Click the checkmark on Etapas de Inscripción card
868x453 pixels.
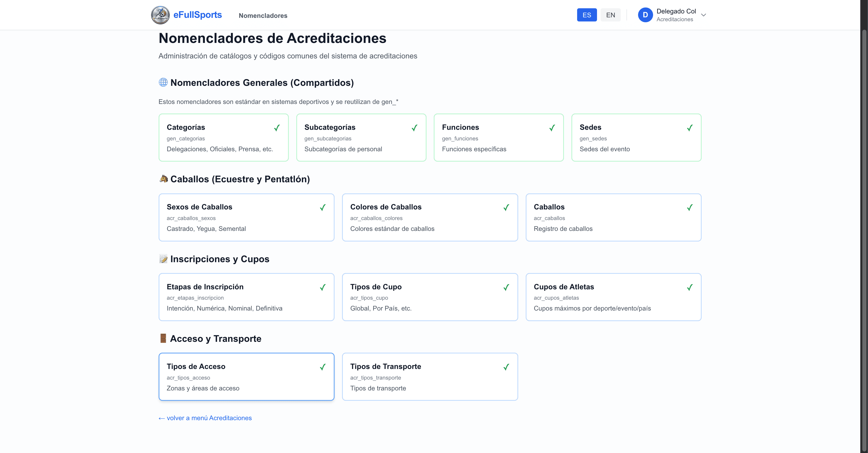323,287
